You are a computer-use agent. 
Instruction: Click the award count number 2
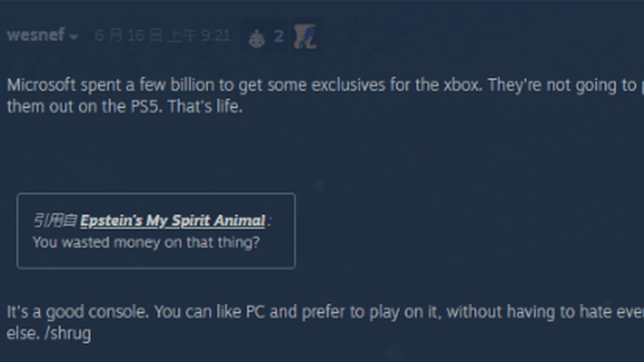click(x=278, y=36)
